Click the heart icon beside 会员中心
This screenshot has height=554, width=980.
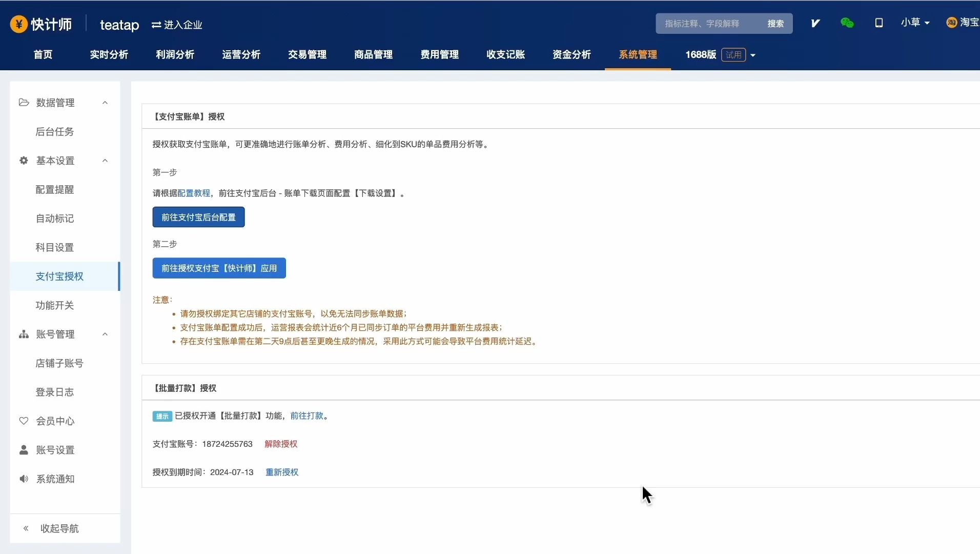24,421
